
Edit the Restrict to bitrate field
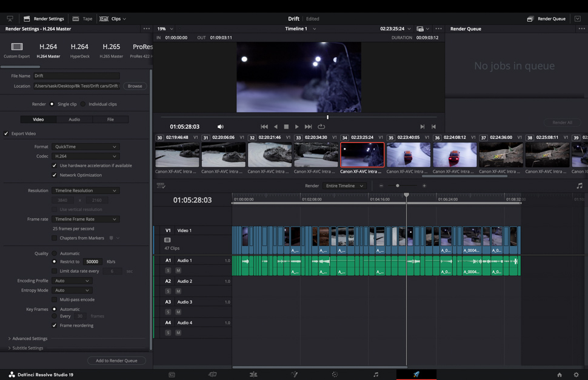click(93, 262)
